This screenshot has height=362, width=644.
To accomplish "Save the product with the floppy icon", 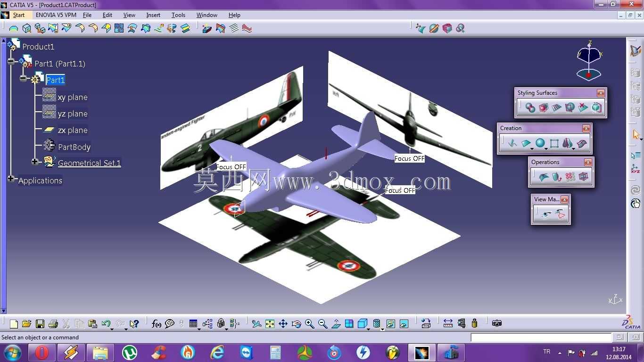I will [x=40, y=323].
